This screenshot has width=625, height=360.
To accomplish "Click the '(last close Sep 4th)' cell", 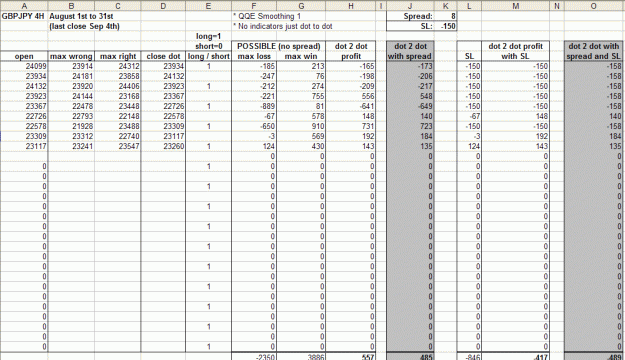I will [85, 26].
